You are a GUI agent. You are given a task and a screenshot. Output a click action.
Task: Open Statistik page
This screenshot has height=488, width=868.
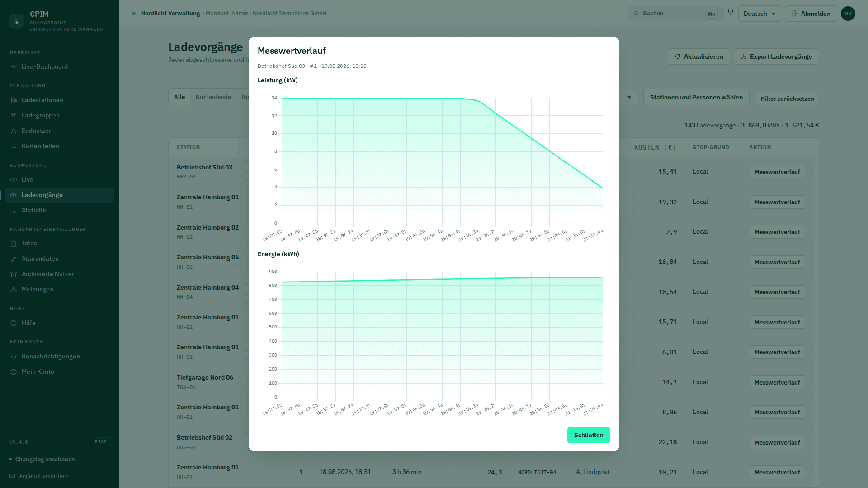60,210
